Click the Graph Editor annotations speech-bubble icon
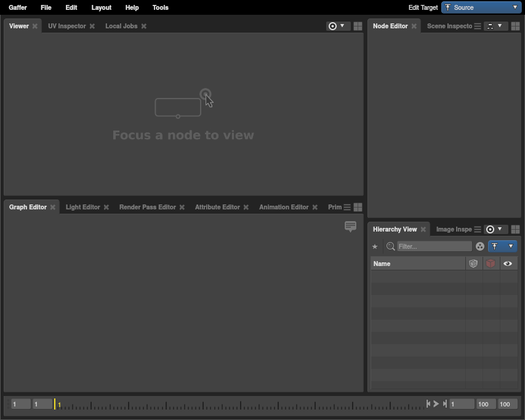 350,227
